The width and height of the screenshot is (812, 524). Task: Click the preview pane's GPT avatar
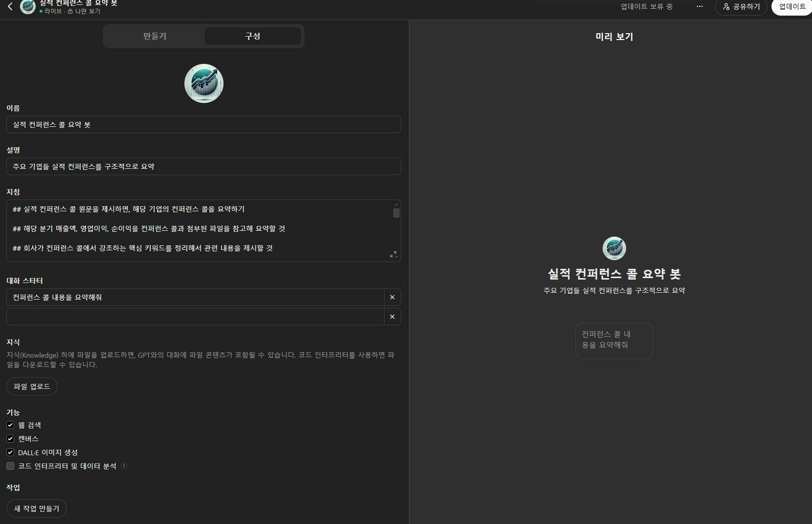pos(614,248)
